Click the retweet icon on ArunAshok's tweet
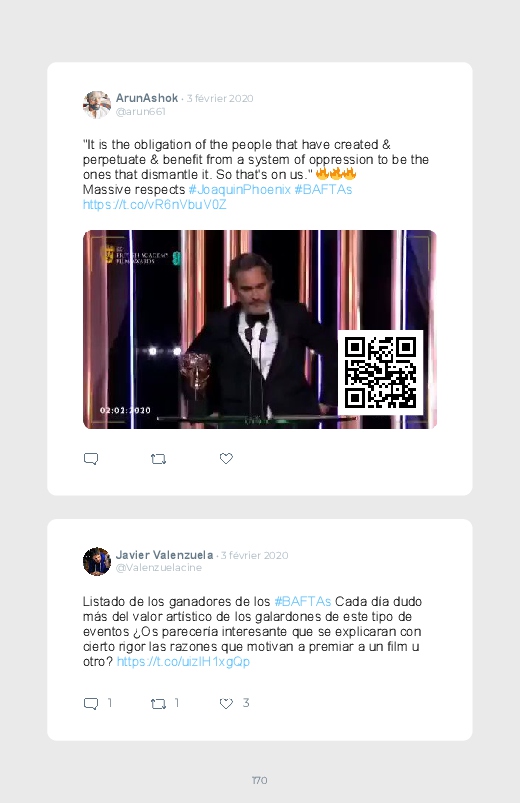The width and height of the screenshot is (520, 803). [x=158, y=459]
